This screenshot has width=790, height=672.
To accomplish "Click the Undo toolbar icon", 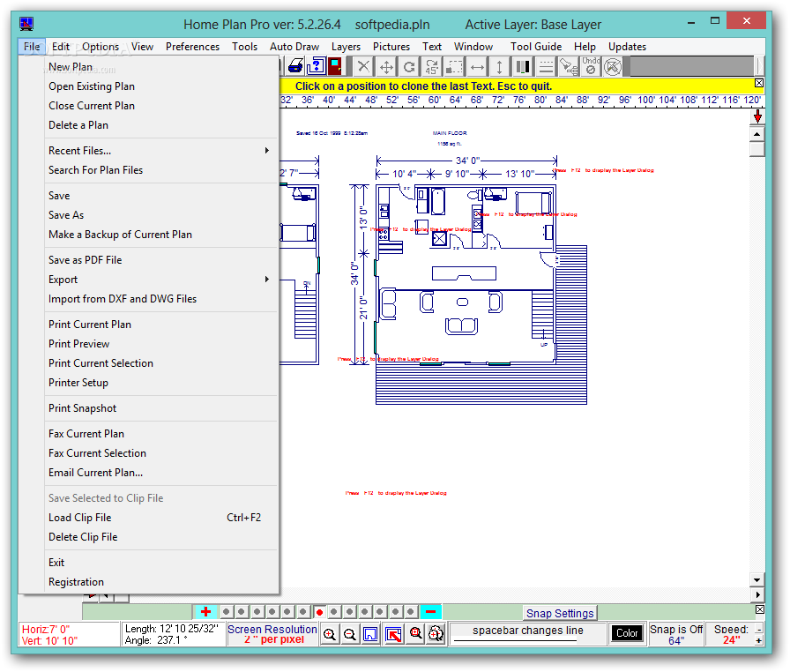I will pos(591,66).
